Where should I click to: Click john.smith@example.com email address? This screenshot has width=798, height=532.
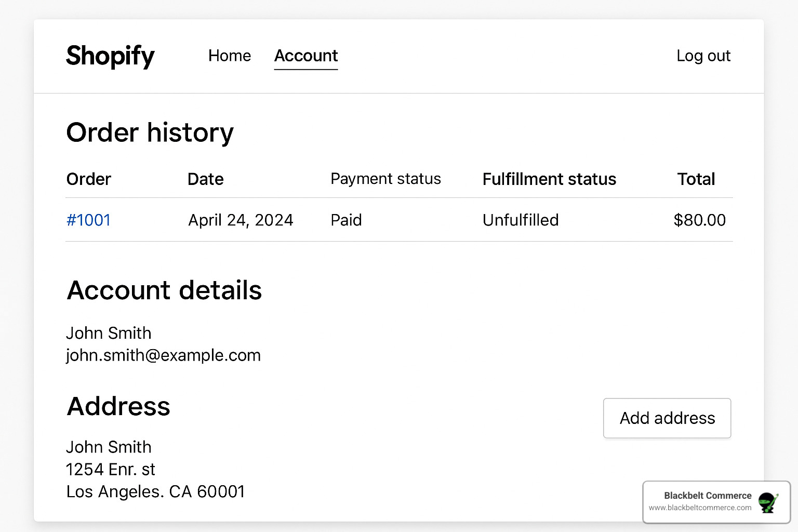tap(163, 355)
